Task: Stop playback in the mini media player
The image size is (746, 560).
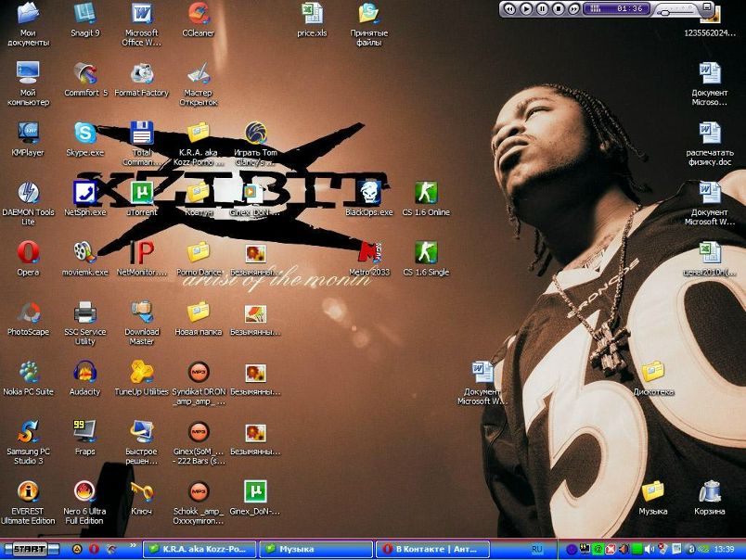Action: (x=558, y=8)
